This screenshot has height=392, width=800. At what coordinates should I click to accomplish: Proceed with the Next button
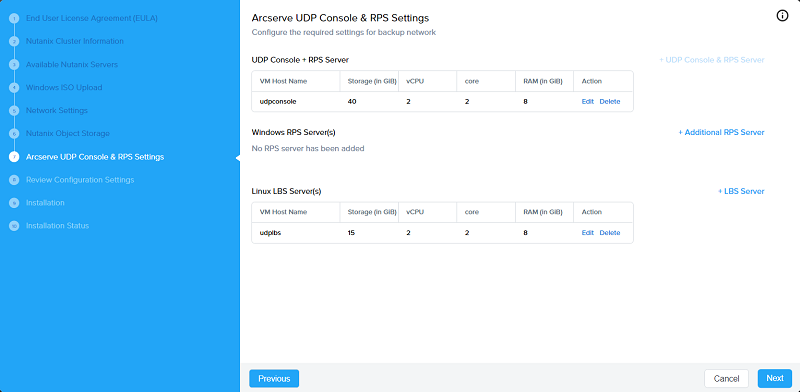775,378
